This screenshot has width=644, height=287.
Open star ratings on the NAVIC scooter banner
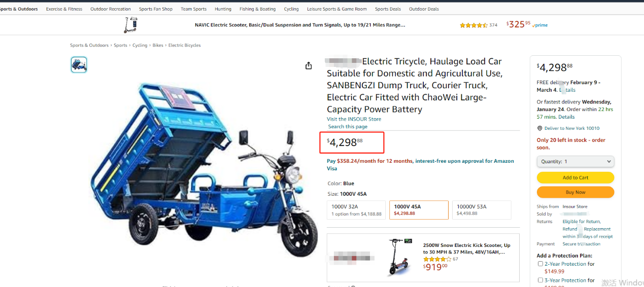tap(473, 25)
